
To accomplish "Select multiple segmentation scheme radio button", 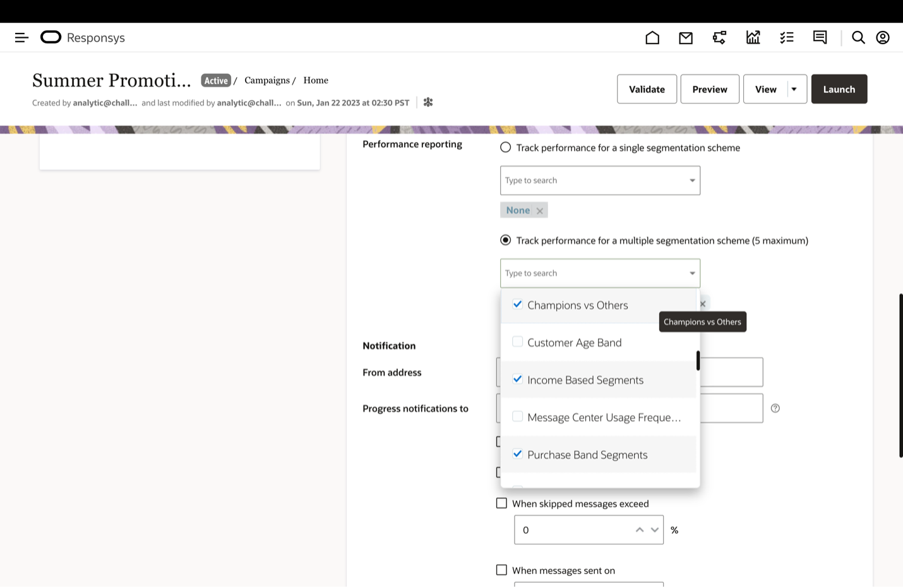I will tap(505, 241).
